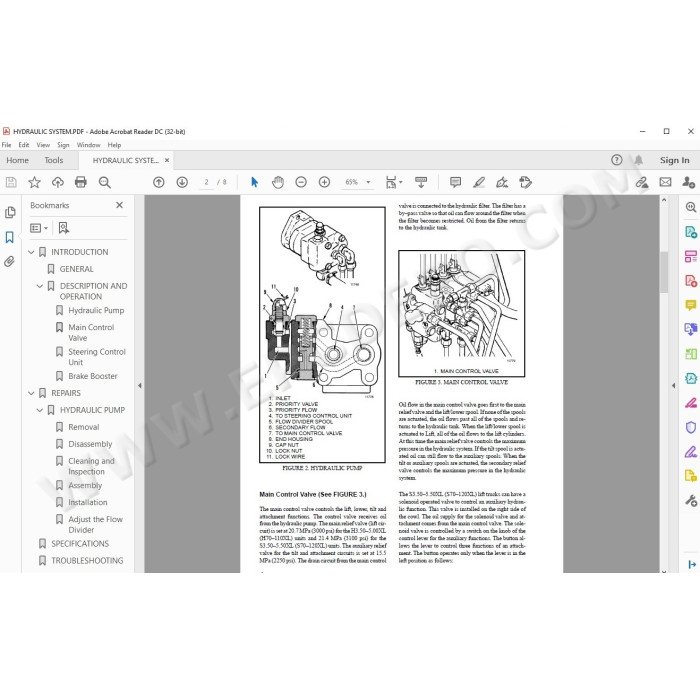Star the current document

[x=34, y=182]
